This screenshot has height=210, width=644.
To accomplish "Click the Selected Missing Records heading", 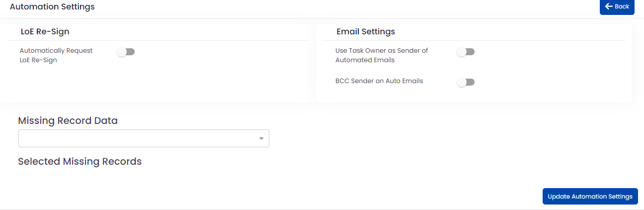I will pyautogui.click(x=80, y=162).
